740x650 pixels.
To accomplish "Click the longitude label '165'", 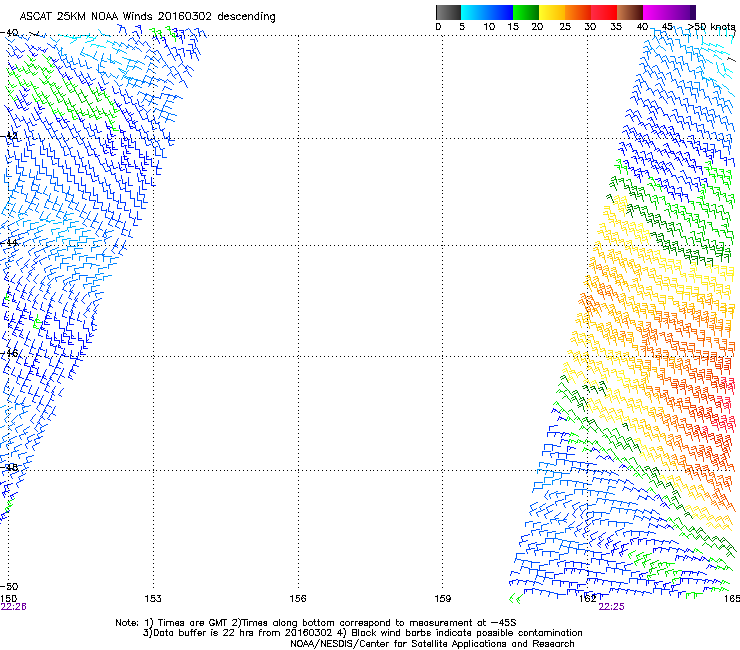I will (x=732, y=599).
